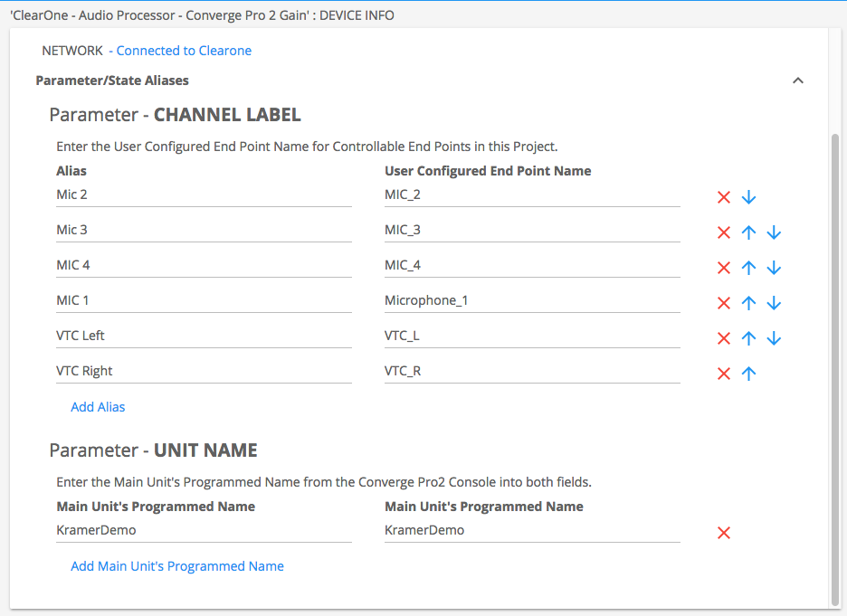Move the Mic 2 alias down
The width and height of the screenshot is (847, 616).
tap(748, 197)
